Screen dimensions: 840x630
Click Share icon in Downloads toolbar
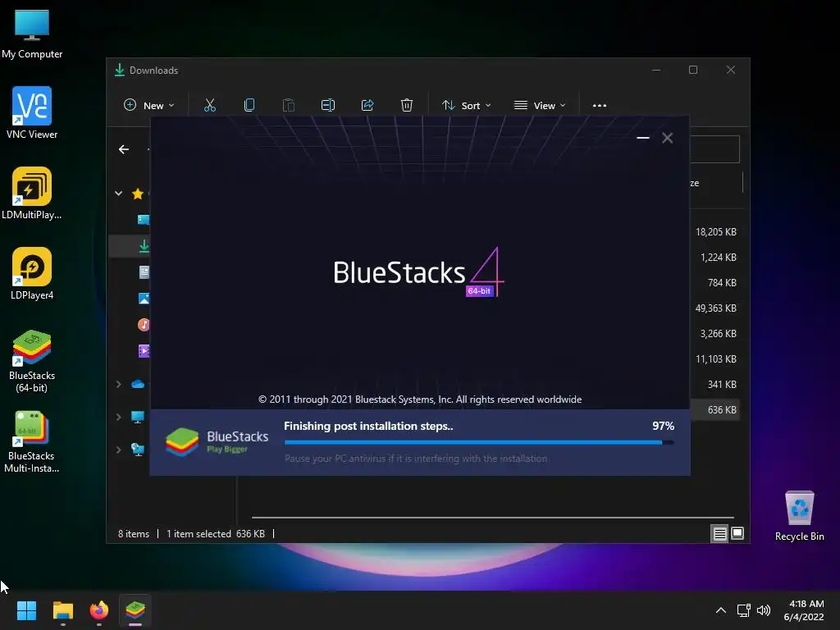(367, 105)
